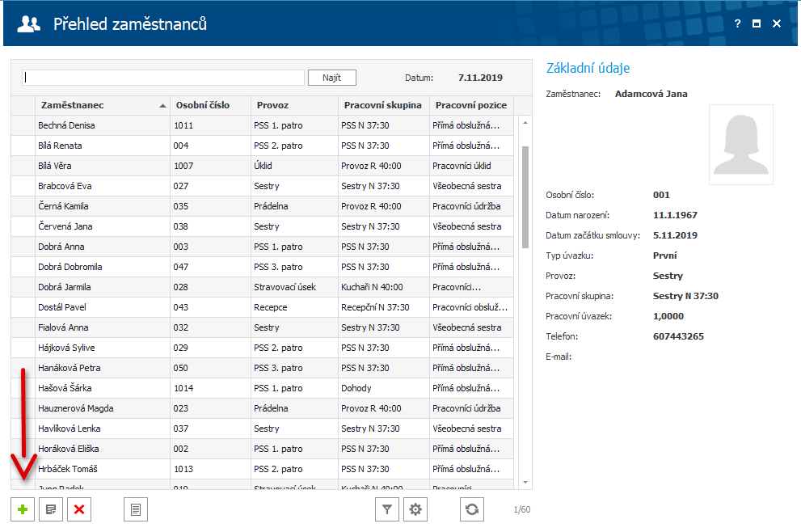801x532 pixels.
Task: Click the employee photo placeholder
Action: click(741, 145)
